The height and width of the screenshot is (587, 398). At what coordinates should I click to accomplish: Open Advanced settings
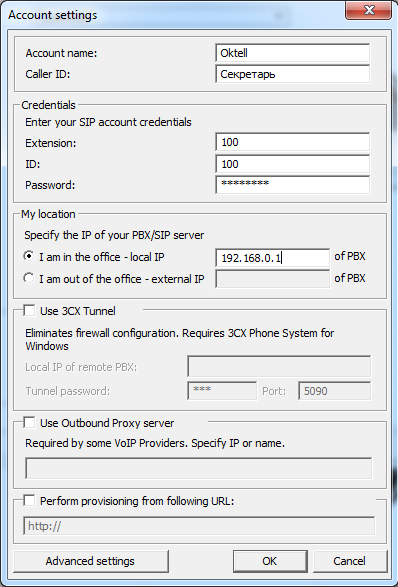point(90,561)
